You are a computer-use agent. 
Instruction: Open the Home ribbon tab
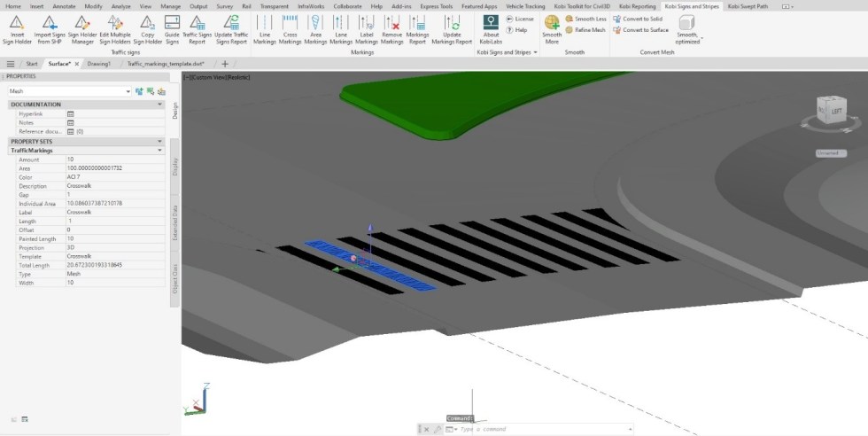click(x=12, y=7)
